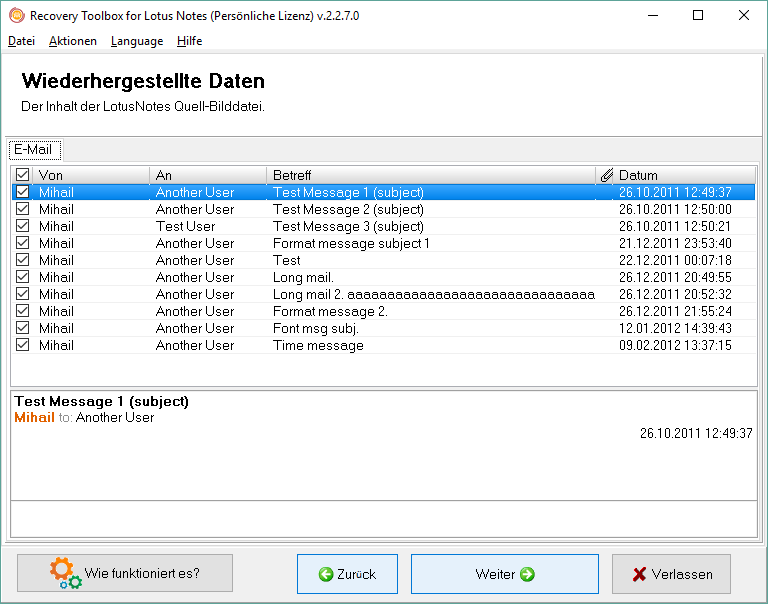The height and width of the screenshot is (604, 768).
Task: Select the E-Mail tab
Action: [x=34, y=149]
